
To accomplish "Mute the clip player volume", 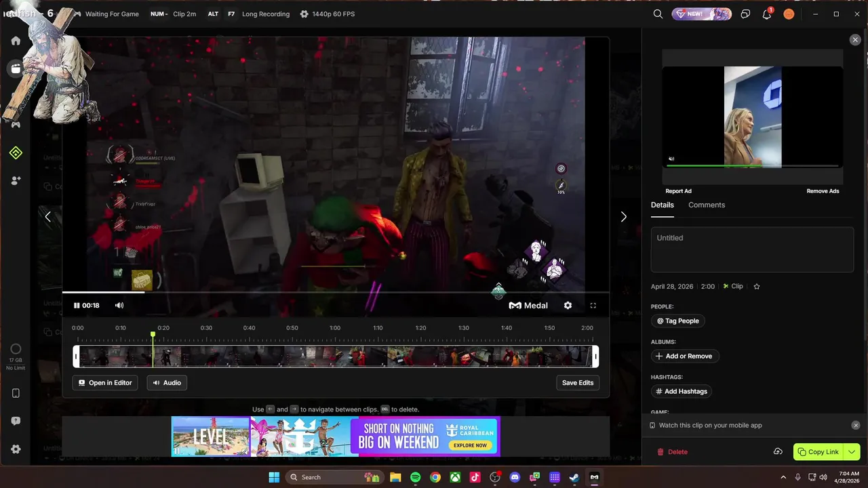I will 119,306.
